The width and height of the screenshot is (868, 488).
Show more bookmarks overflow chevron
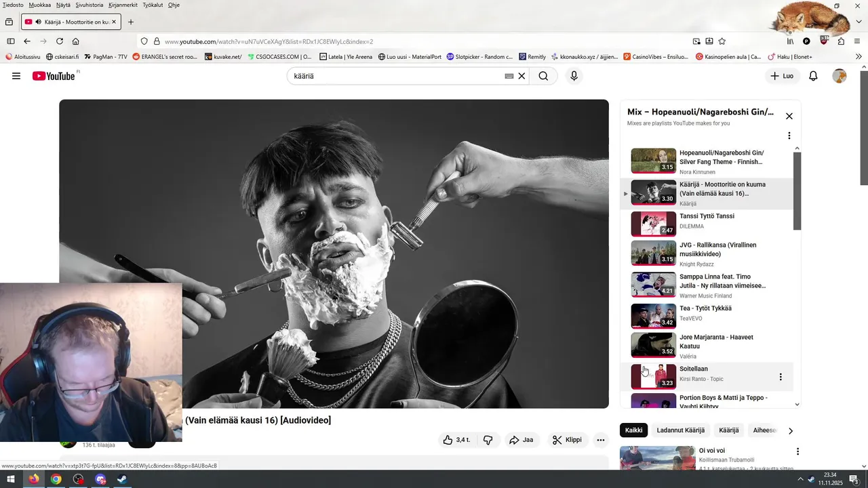pyautogui.click(x=859, y=57)
